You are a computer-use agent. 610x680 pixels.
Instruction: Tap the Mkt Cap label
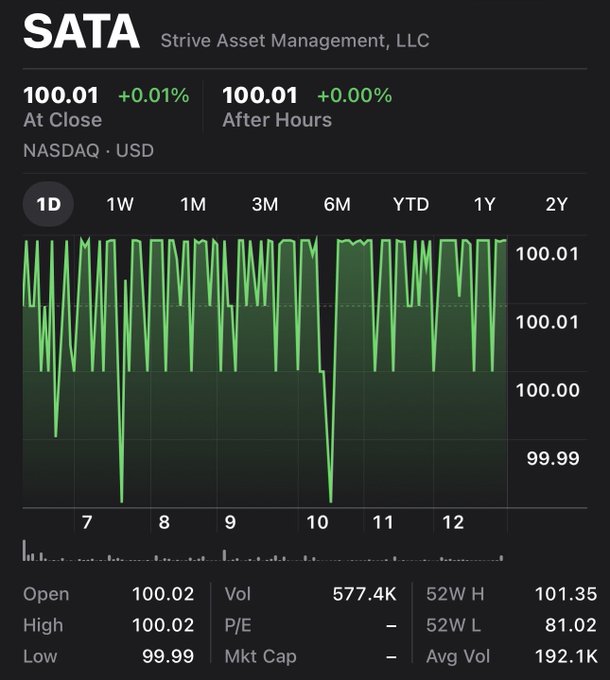261,657
